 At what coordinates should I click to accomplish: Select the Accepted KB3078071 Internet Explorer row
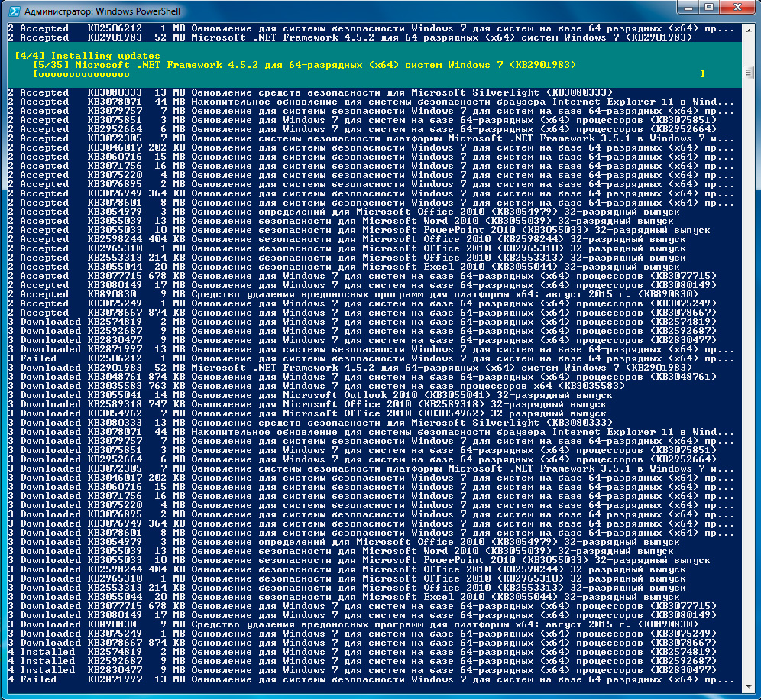[x=371, y=102]
